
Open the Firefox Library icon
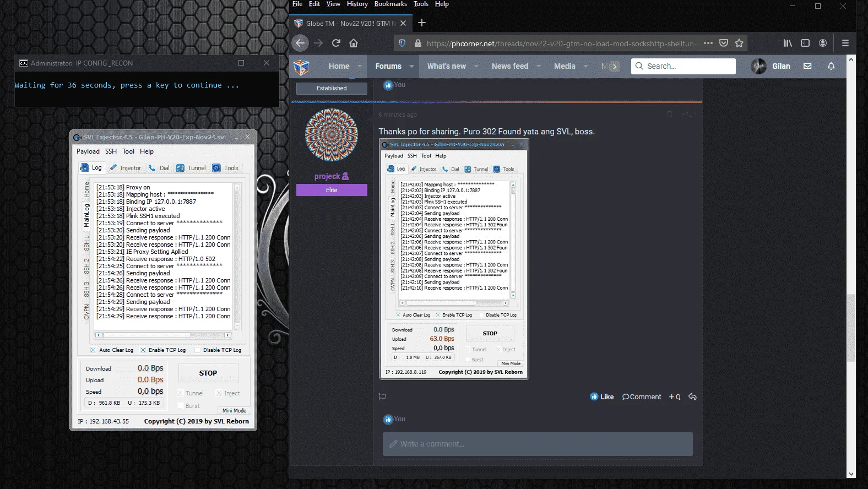[788, 43]
